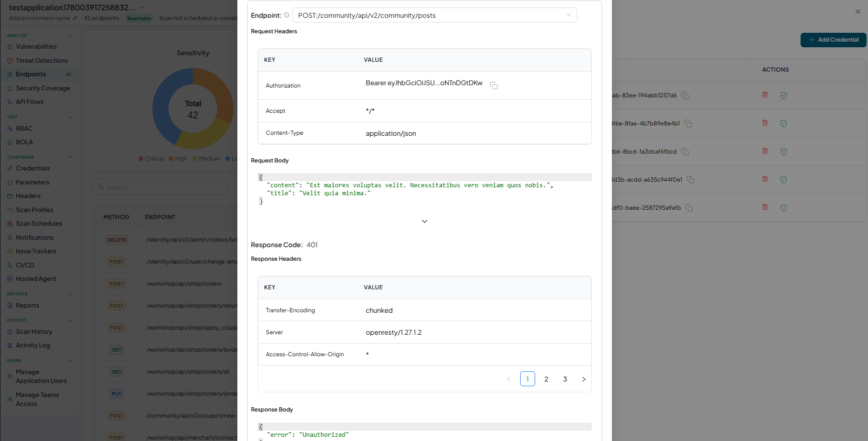Open Manage Teams Access page

[37, 399]
